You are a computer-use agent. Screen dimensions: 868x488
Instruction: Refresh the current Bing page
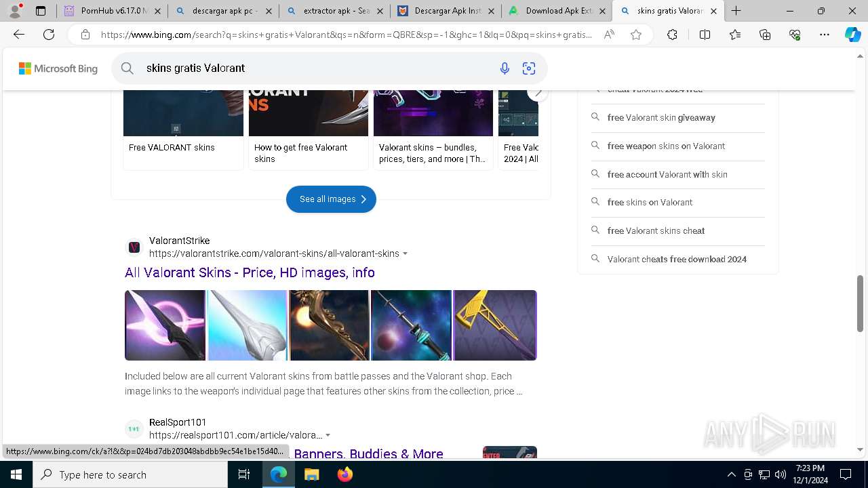(x=49, y=35)
